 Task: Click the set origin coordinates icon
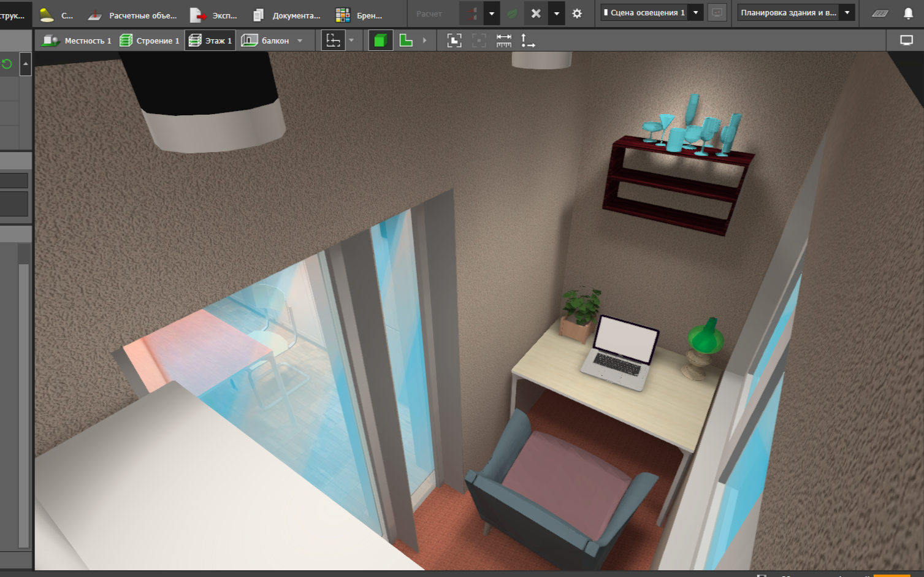coord(528,40)
